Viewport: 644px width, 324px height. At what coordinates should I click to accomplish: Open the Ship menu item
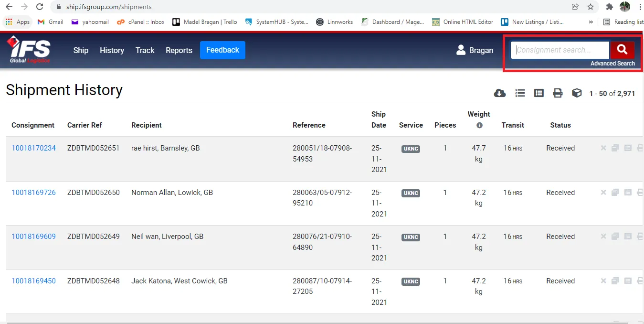pyautogui.click(x=81, y=50)
